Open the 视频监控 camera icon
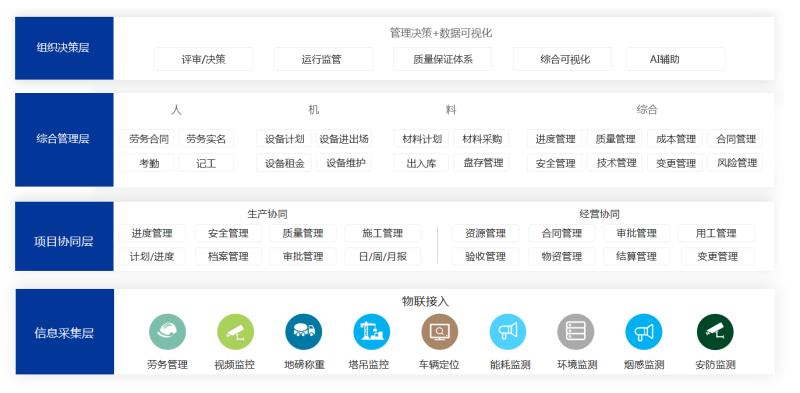Screen dimensions: 800x393 pos(235,332)
